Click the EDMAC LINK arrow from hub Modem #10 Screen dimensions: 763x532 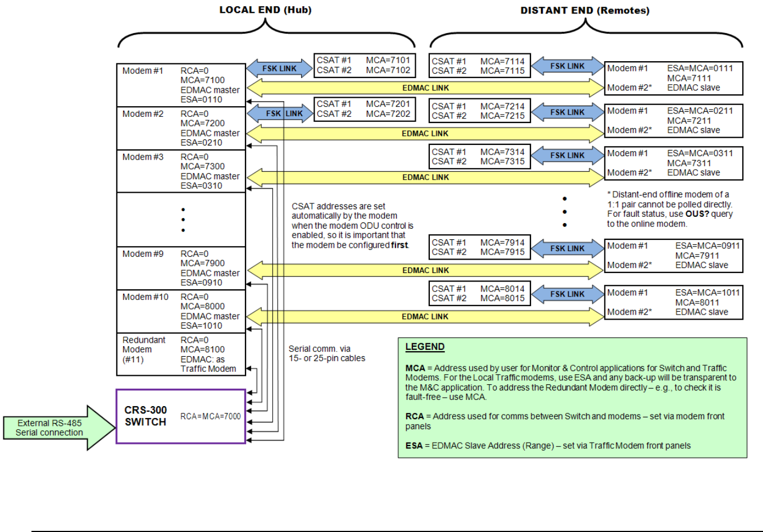[425, 317]
